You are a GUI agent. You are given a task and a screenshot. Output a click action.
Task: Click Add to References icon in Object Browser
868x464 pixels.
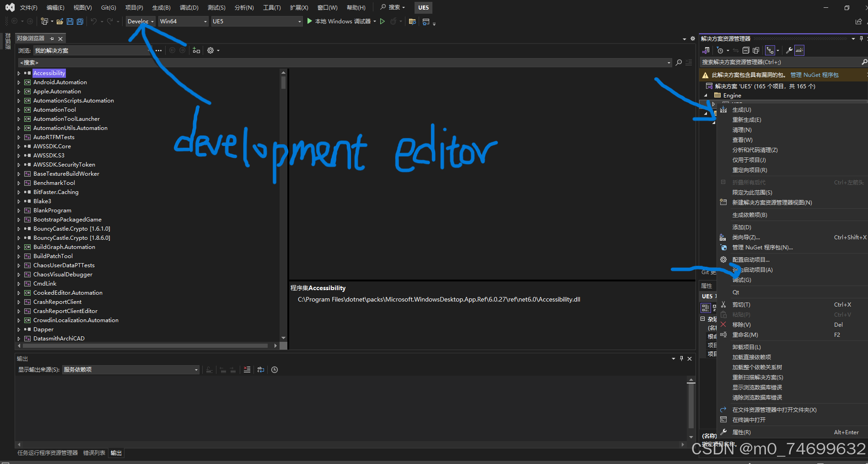(196, 50)
